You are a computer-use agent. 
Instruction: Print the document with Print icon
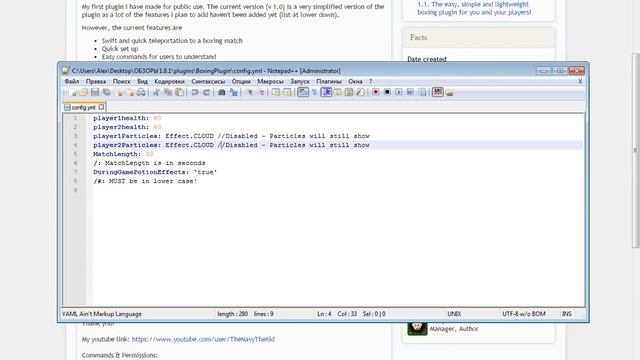click(141, 93)
